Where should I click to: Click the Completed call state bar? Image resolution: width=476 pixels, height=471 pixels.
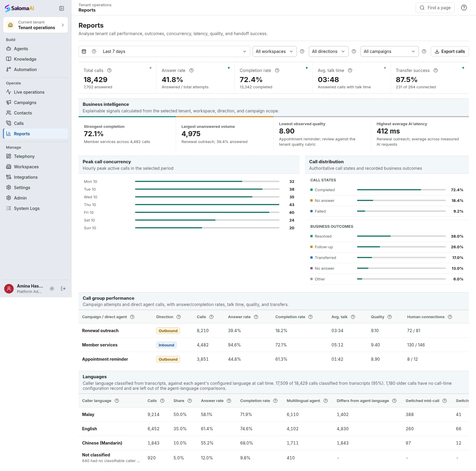tap(401, 190)
